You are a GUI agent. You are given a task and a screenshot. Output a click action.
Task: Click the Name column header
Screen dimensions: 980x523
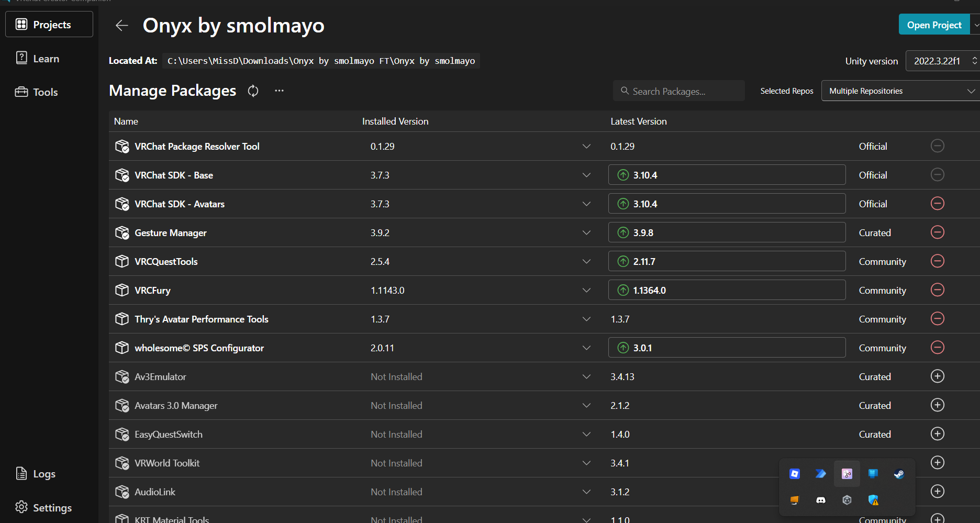click(126, 121)
